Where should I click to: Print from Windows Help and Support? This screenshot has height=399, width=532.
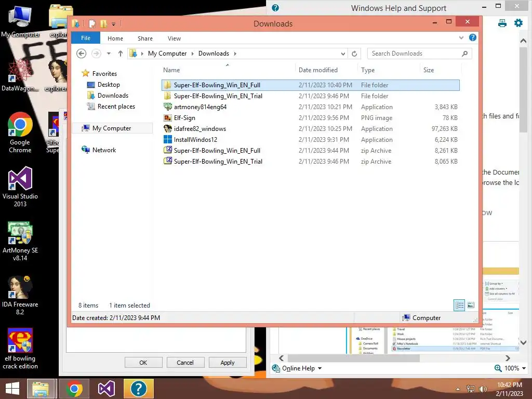502,23
